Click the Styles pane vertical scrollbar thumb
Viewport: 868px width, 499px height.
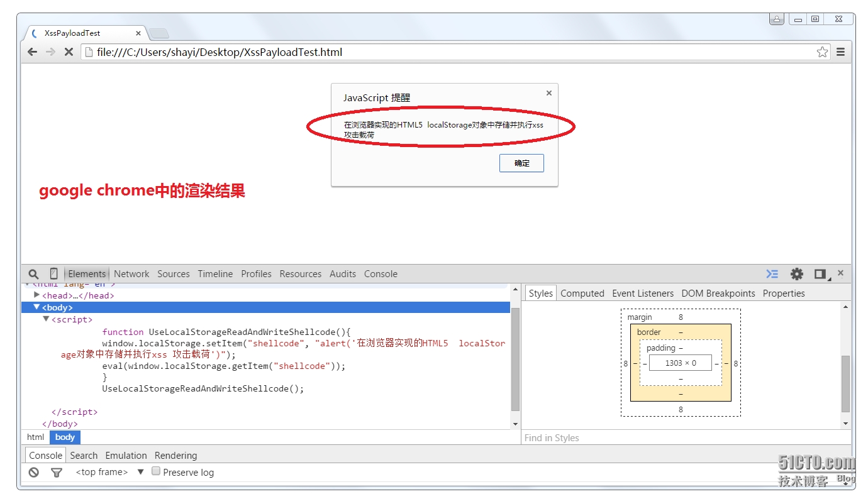pos(846,383)
